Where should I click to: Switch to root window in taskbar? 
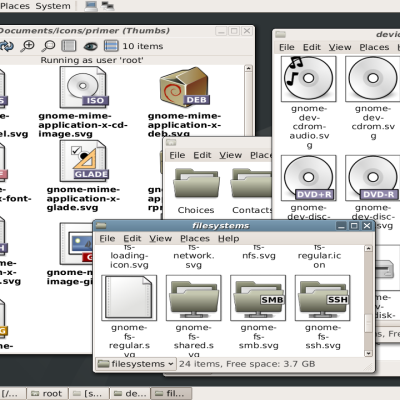[x=47, y=394]
